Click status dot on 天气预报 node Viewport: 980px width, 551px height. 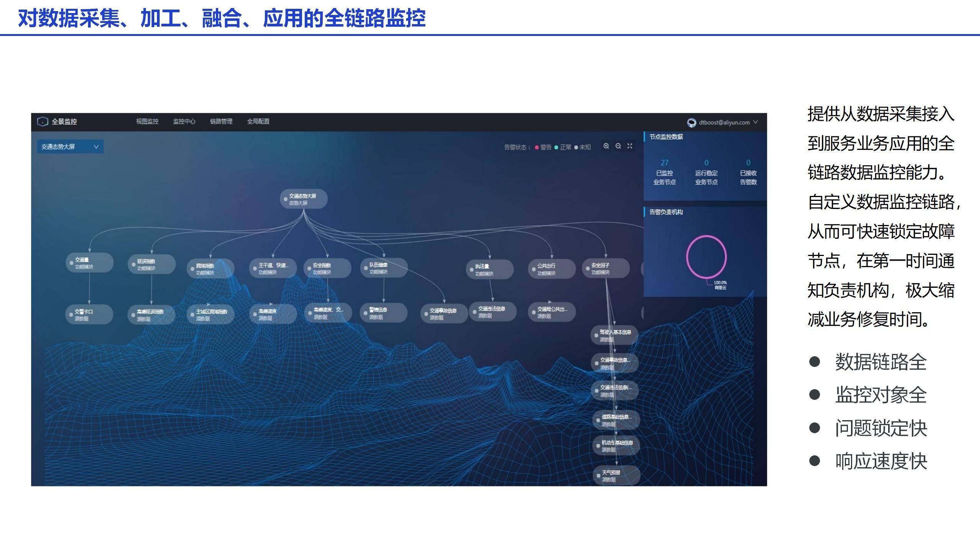point(598,476)
